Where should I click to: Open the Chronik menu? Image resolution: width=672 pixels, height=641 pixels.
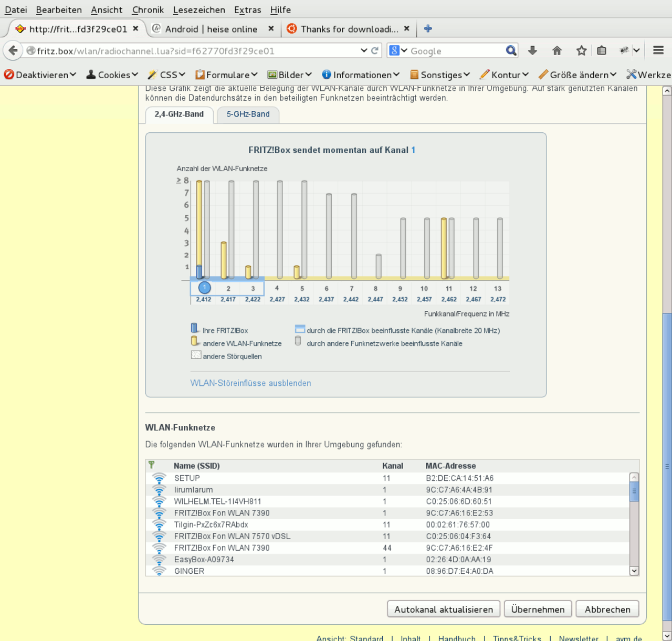coord(148,9)
